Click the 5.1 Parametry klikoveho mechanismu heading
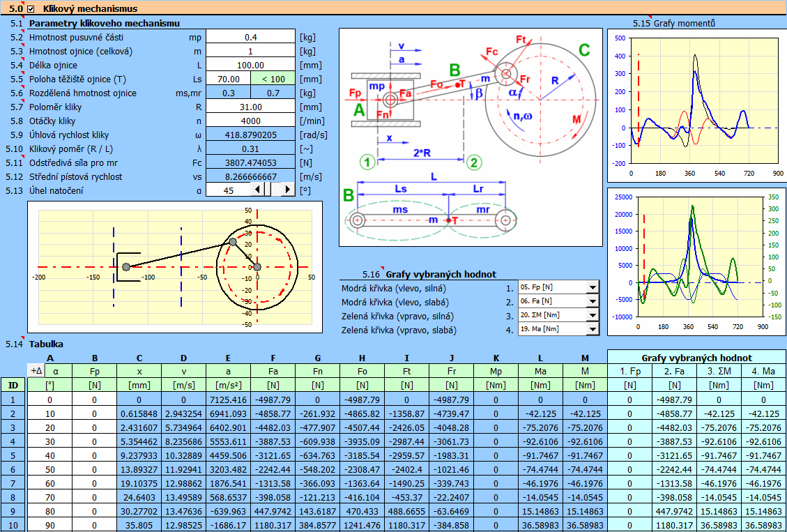The image size is (787, 532). point(95,23)
